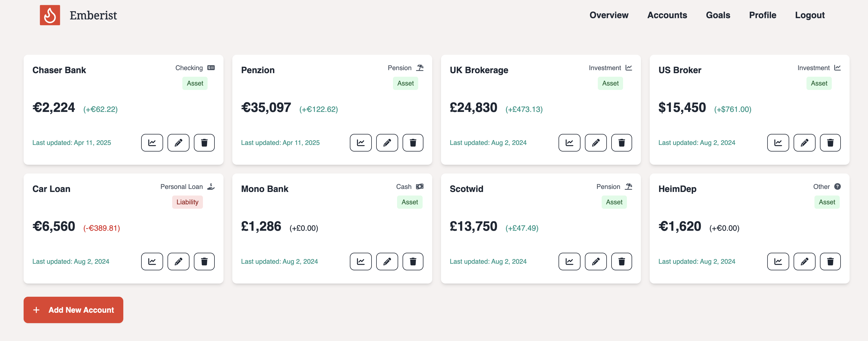868x341 pixels.
Task: Delete the Mono Bank account
Action: click(413, 262)
